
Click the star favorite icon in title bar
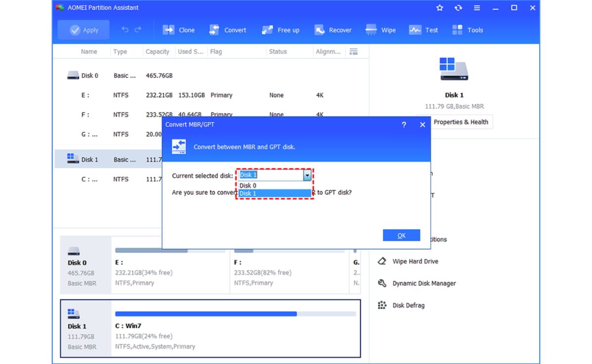440,7
